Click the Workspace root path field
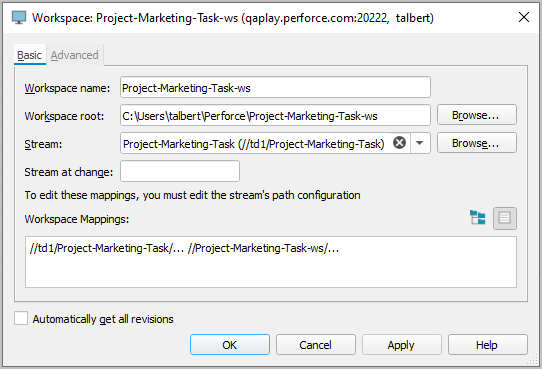 point(275,115)
